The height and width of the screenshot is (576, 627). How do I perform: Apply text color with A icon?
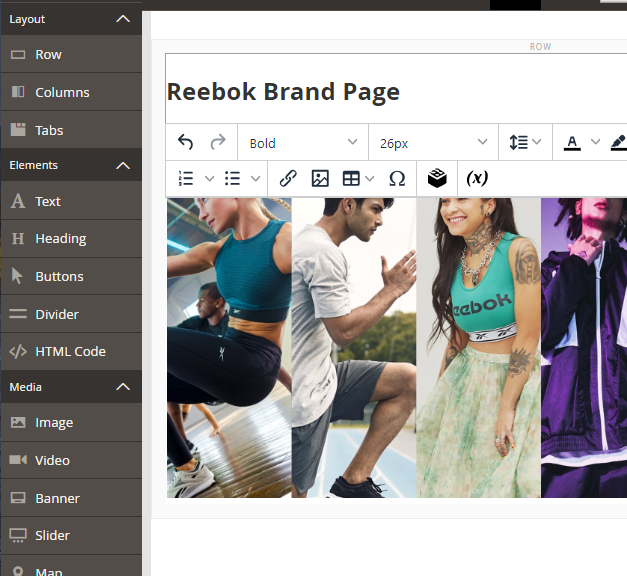click(572, 143)
